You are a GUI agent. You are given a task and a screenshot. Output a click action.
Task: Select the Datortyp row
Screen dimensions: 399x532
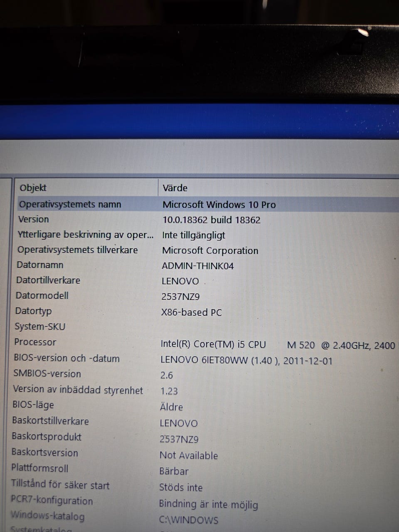33,311
